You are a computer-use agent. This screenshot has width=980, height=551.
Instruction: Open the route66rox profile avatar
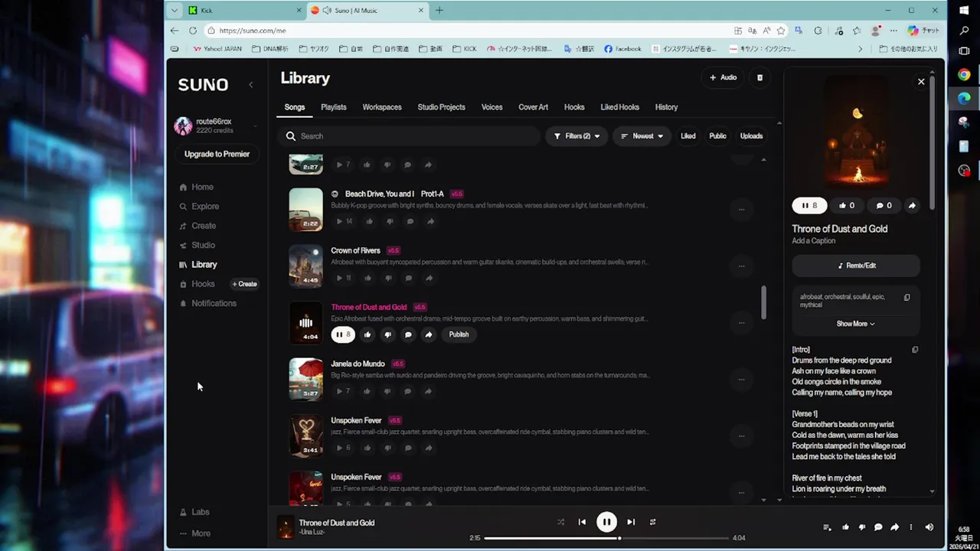pos(183,126)
